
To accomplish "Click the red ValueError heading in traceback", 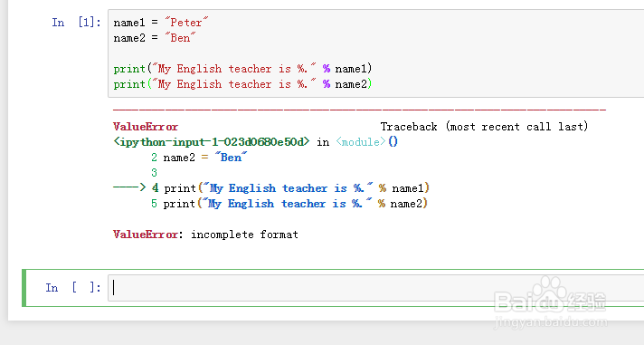I will pyautogui.click(x=146, y=127).
